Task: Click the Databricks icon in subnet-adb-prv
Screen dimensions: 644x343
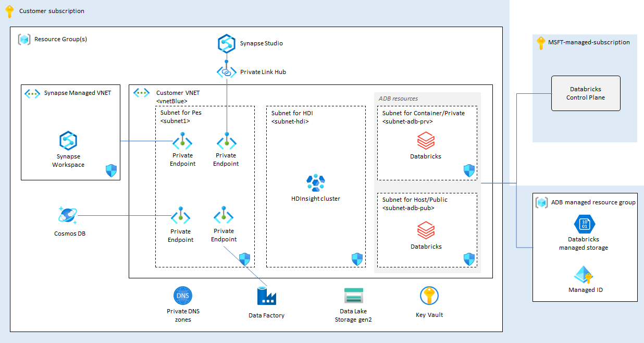Action: pyautogui.click(x=426, y=141)
